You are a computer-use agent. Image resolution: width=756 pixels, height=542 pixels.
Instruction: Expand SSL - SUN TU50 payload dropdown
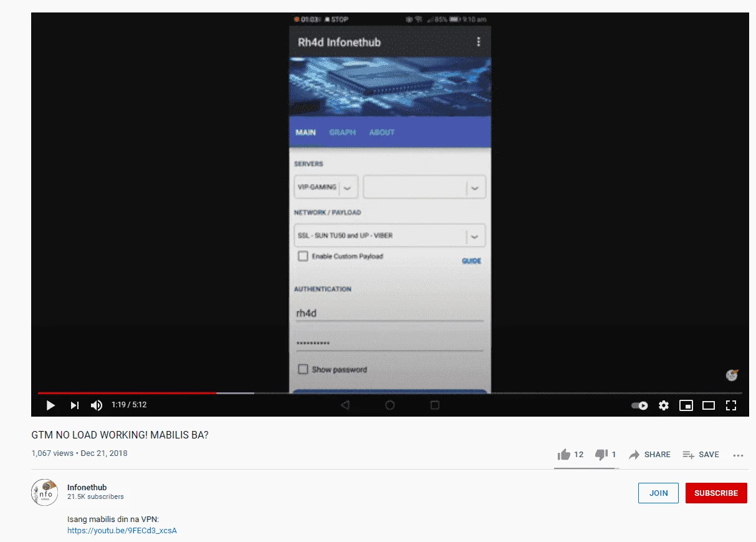tap(390, 236)
